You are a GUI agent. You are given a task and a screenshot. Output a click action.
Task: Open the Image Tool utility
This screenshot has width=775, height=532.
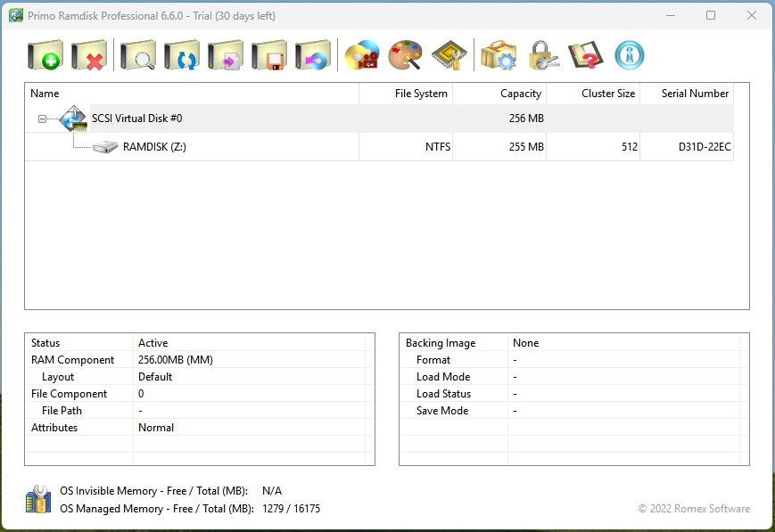point(361,54)
